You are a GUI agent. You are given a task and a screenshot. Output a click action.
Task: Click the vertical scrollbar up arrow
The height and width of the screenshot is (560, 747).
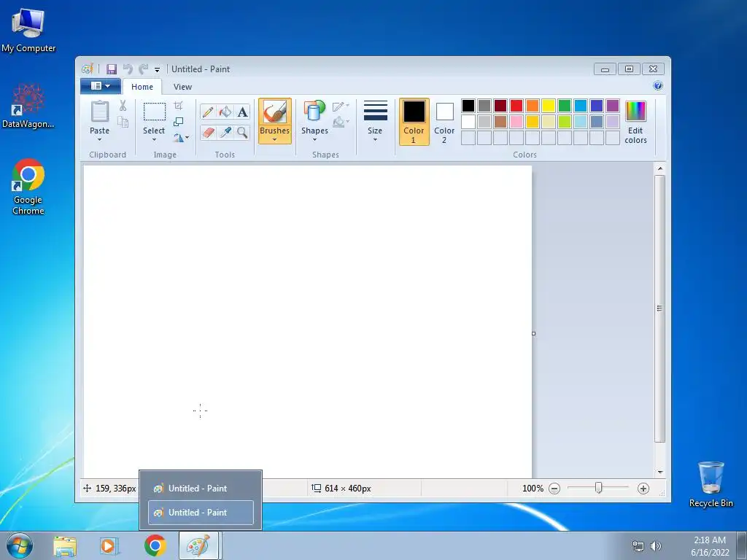[x=660, y=168]
